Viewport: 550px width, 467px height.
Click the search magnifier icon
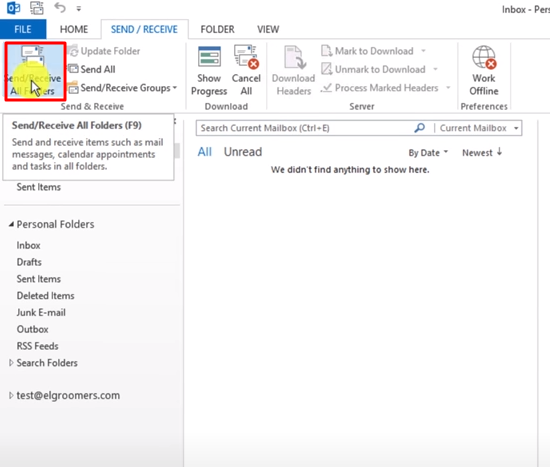coord(420,128)
